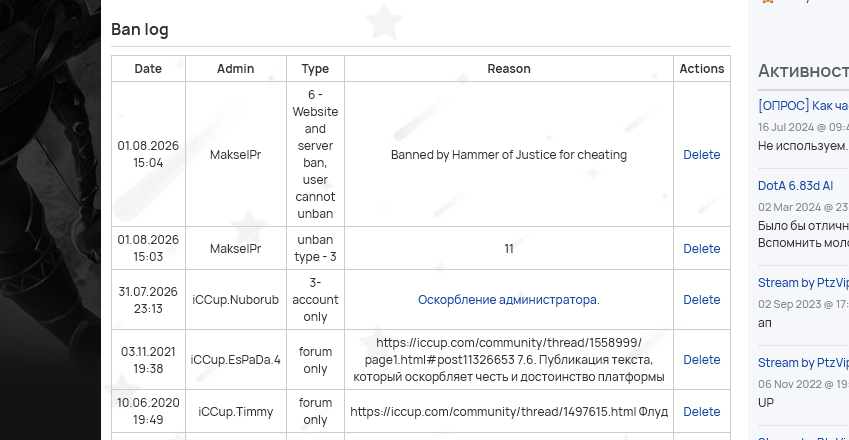This screenshot has height=440, width=849.
Task: Delete the forum ban by iCCup.Timmy
Action: click(x=701, y=412)
